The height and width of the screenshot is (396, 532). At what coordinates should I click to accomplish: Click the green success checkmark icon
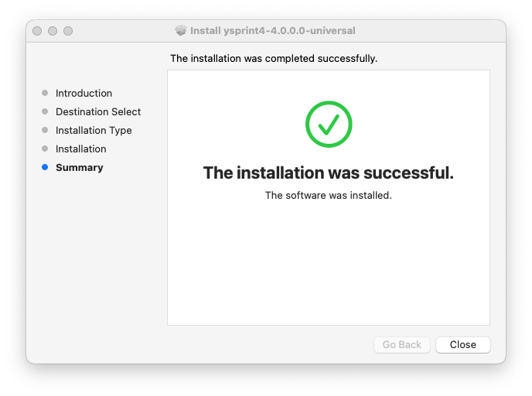point(329,125)
